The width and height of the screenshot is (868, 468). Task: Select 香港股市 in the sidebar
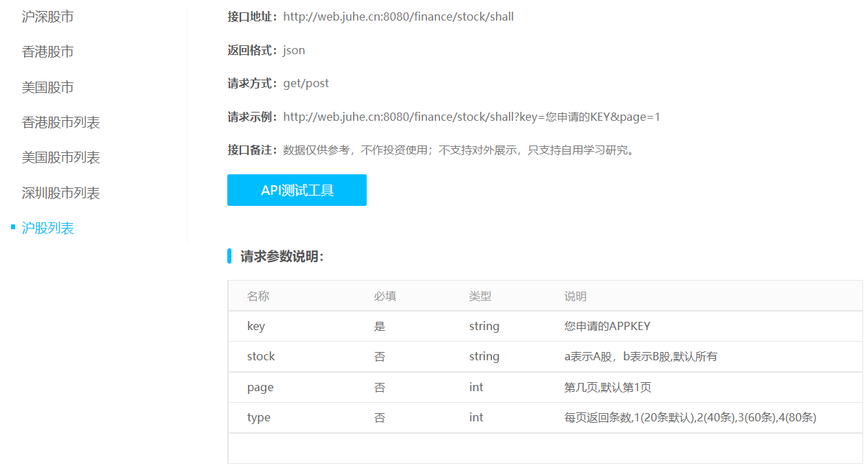(x=47, y=51)
